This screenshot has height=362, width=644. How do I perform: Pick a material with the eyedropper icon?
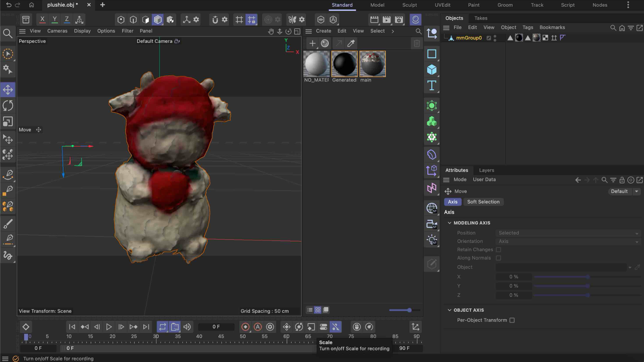[x=351, y=43]
